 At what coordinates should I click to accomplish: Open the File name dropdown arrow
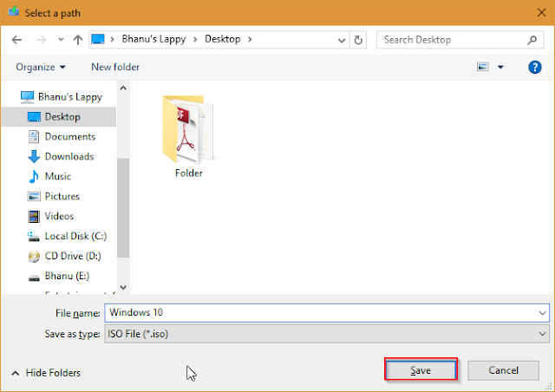tap(542, 313)
